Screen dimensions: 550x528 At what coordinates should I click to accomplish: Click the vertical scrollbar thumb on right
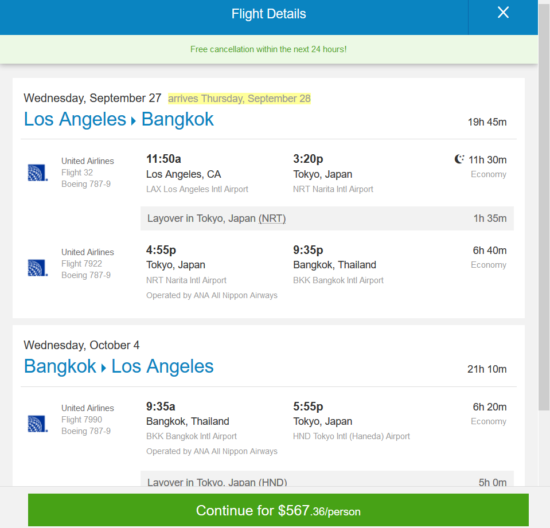[544, 207]
